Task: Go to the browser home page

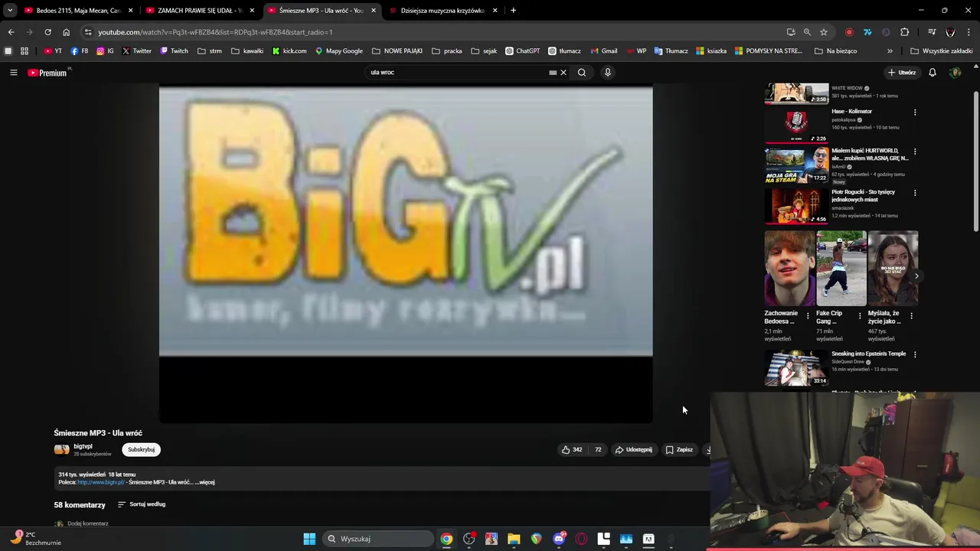Action: pos(66,32)
